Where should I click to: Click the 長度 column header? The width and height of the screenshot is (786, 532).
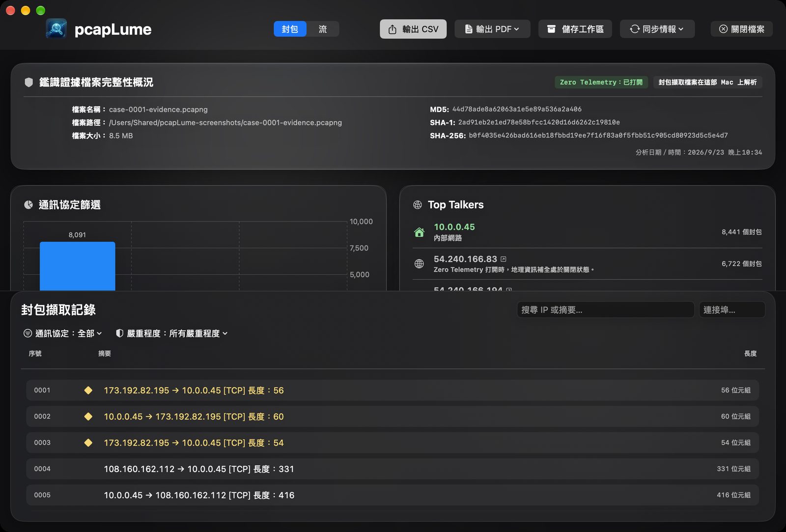(750, 353)
